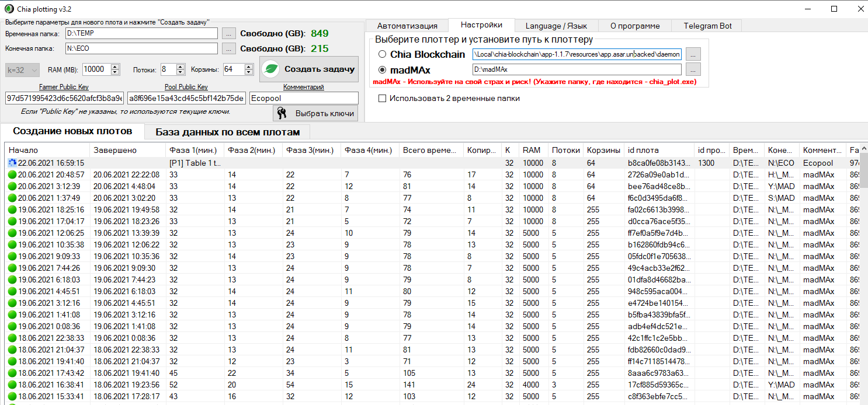Switch to Создание новых плотов tab
The width and height of the screenshot is (868, 405).
[x=72, y=131]
